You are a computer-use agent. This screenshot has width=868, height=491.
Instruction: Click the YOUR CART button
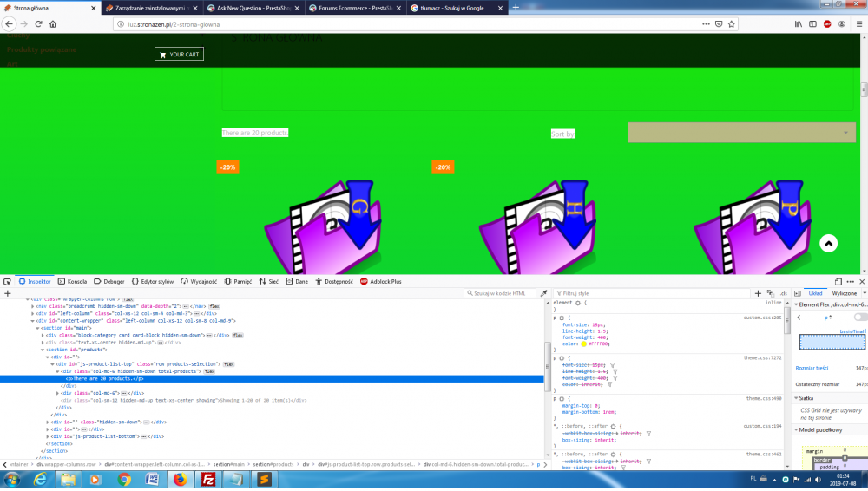click(x=179, y=55)
